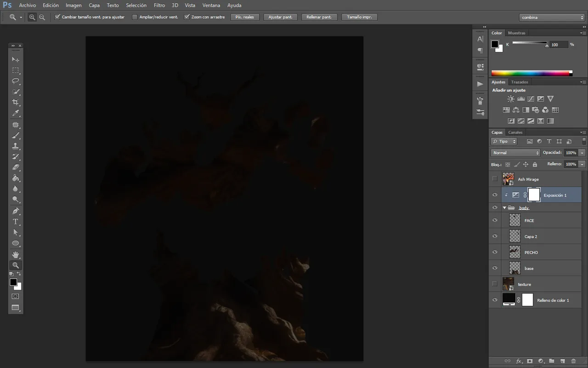Click the 'Tamaño impr.' button

(360, 17)
